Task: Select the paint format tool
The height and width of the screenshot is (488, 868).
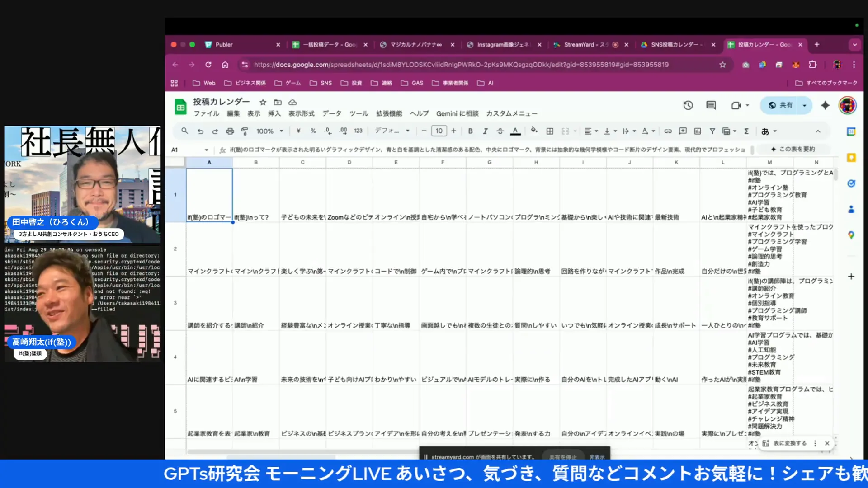Action: click(245, 131)
